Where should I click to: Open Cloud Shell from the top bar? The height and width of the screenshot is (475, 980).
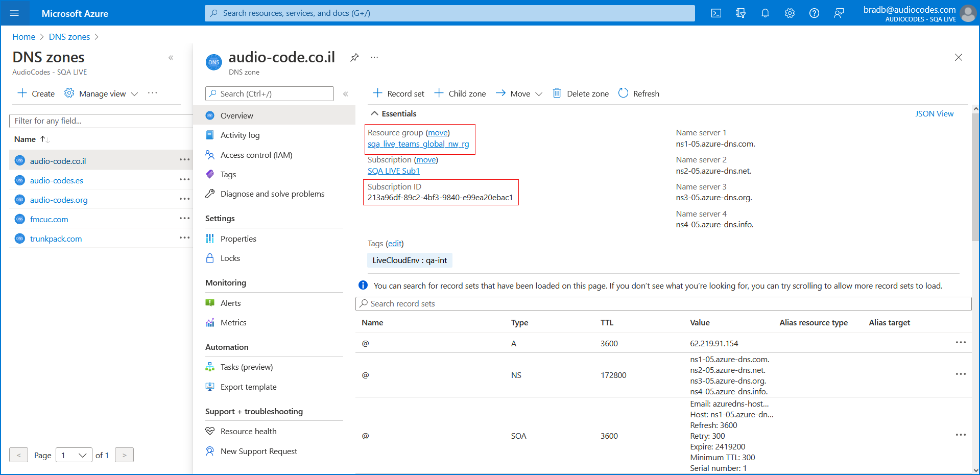[x=716, y=13]
